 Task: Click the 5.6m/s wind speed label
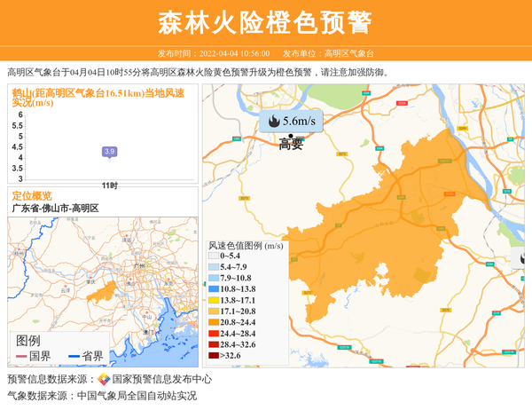[x=291, y=121]
